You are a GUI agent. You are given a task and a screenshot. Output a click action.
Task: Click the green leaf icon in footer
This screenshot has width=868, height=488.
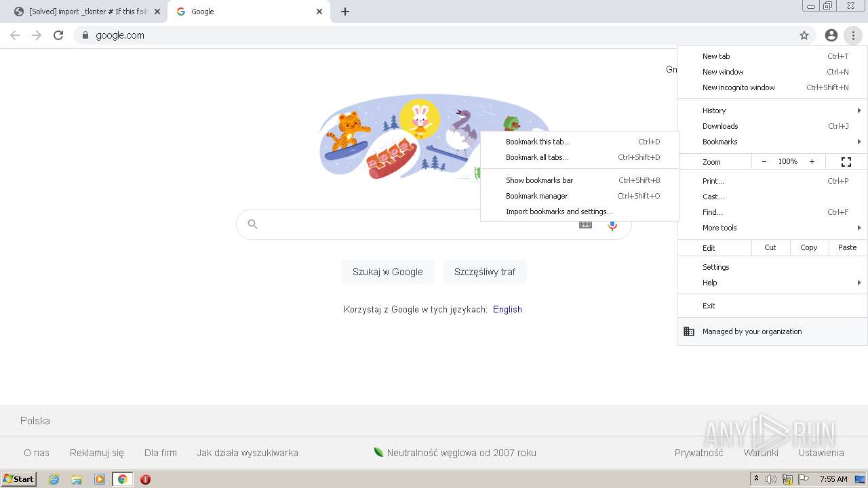[378, 452]
